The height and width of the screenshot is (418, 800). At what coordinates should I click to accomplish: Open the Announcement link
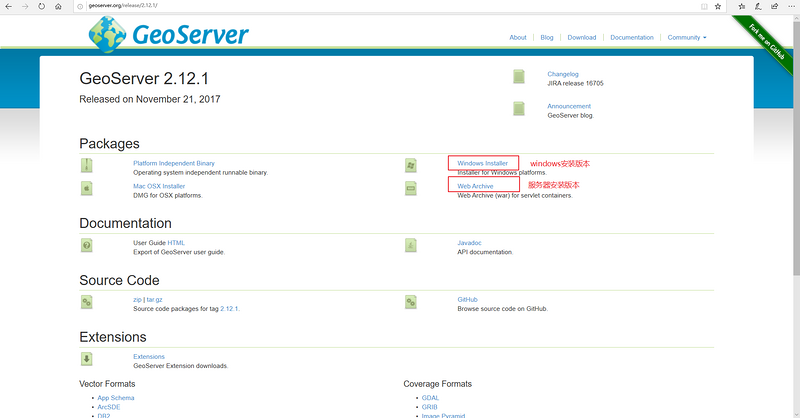pos(569,106)
